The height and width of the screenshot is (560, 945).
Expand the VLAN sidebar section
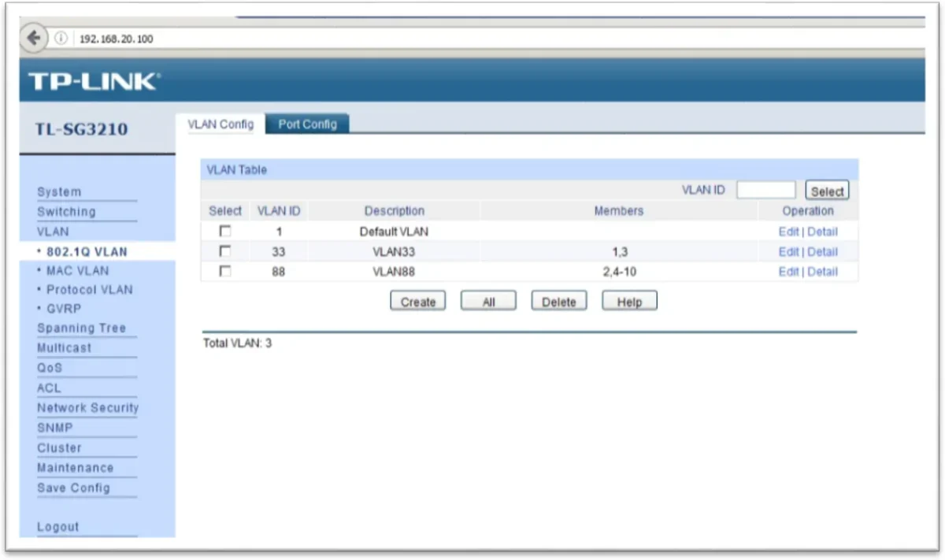(53, 232)
